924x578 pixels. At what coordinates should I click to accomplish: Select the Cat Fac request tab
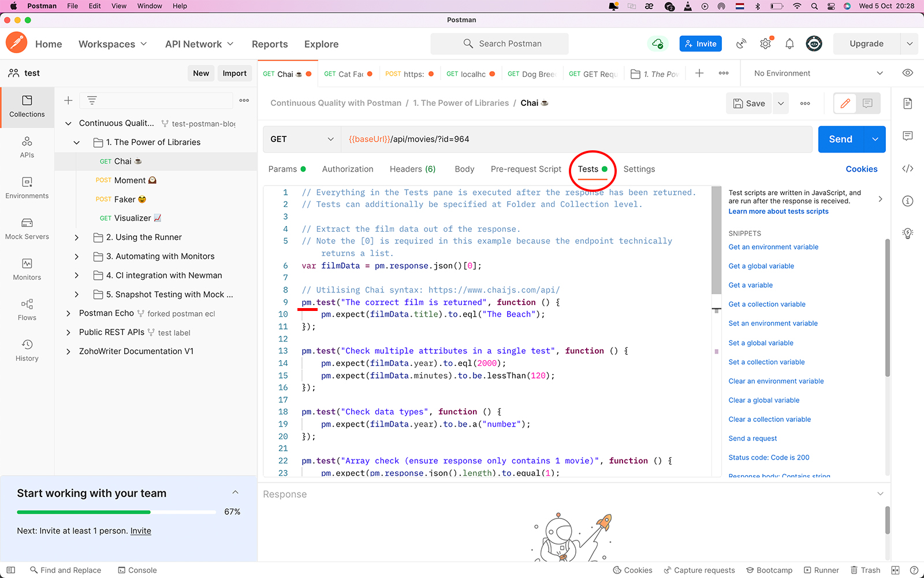pyautogui.click(x=348, y=74)
